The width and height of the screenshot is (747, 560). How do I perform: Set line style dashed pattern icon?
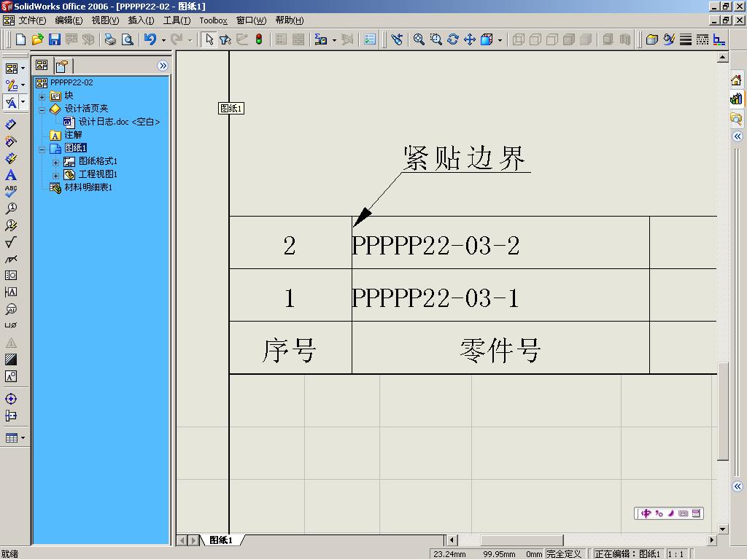pos(703,39)
